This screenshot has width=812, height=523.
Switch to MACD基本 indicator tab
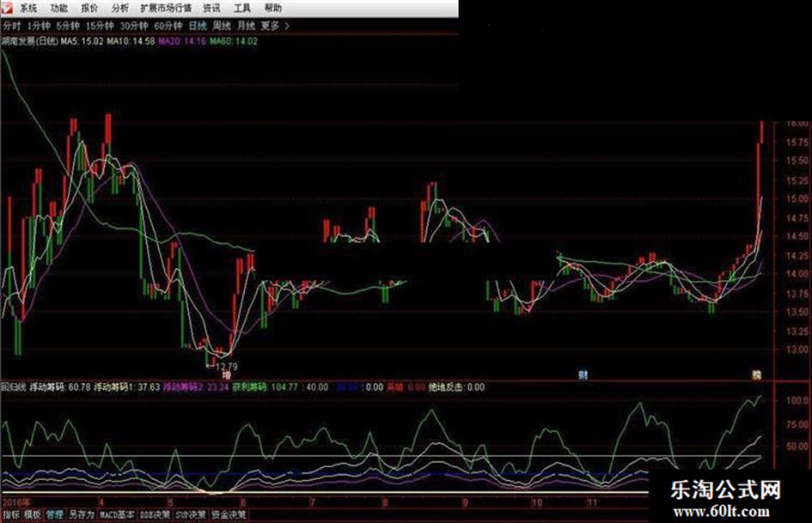[117, 514]
